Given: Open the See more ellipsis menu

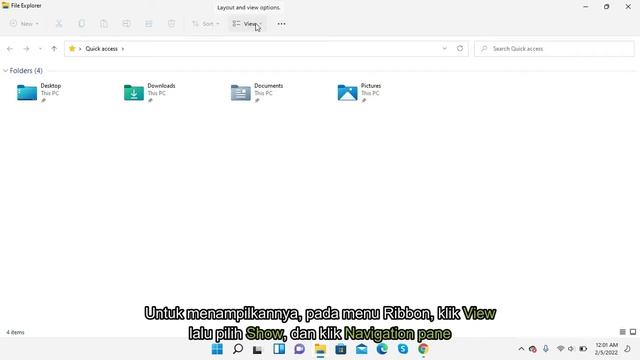Looking at the screenshot, I should point(281,24).
